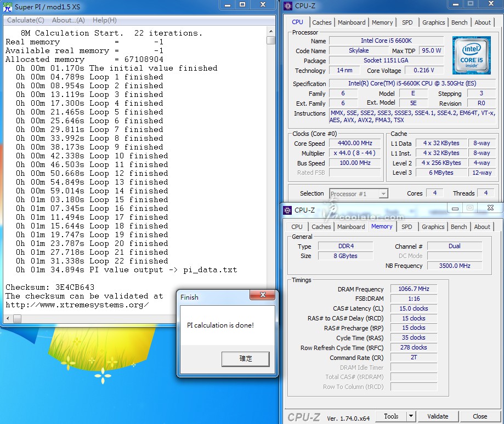504x424 pixels.
Task: Select Memory tab in lower CPU-Z window
Action: (x=382, y=226)
